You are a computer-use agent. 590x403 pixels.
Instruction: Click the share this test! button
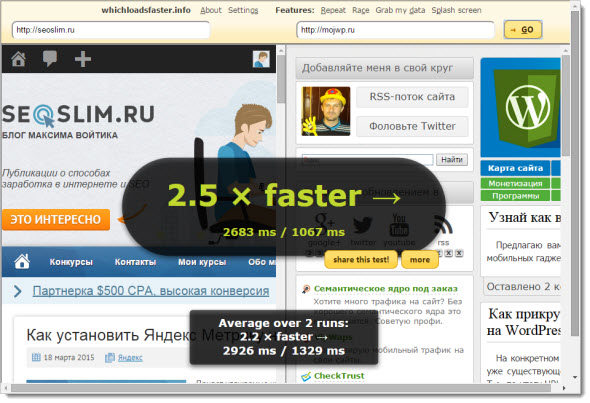tap(361, 260)
